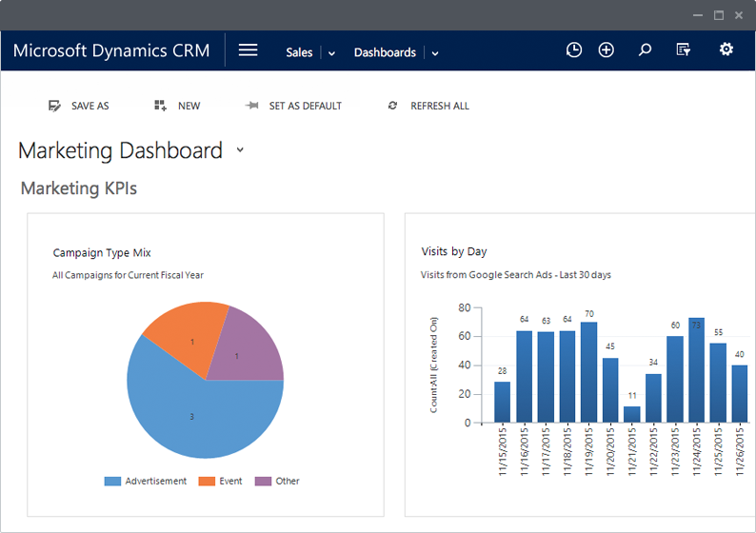Click SET AS DEFAULT button label

tap(306, 106)
